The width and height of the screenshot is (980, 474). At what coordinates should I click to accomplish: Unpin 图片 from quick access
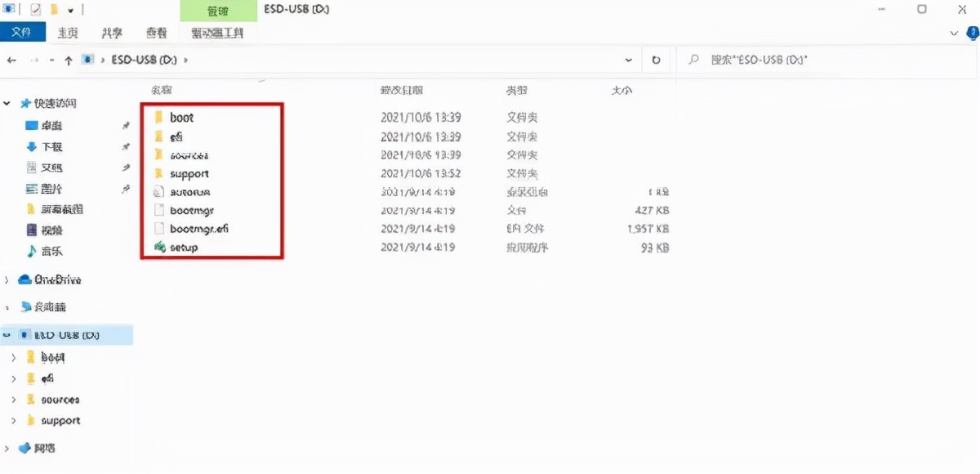pos(127,190)
